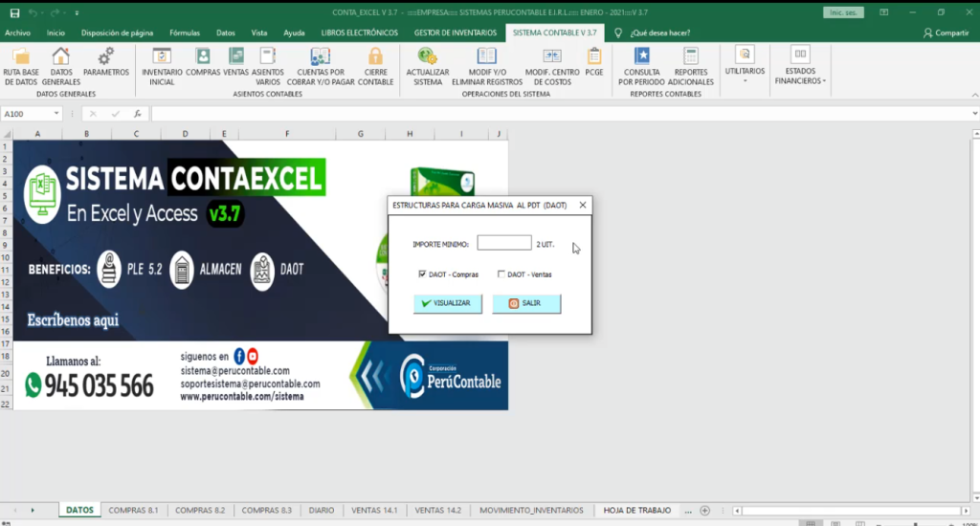Switch to COMPRAS 8.1 sheet
This screenshot has height=526, width=980.
click(x=133, y=511)
